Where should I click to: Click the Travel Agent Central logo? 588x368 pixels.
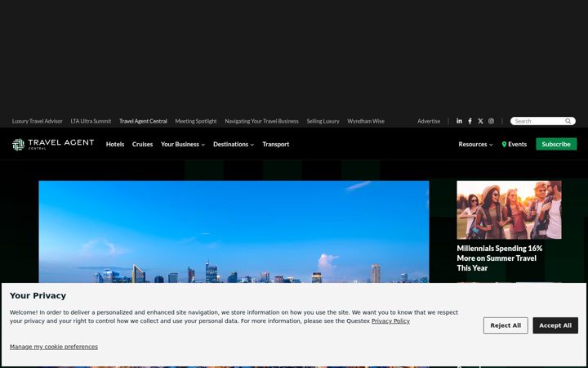(53, 144)
